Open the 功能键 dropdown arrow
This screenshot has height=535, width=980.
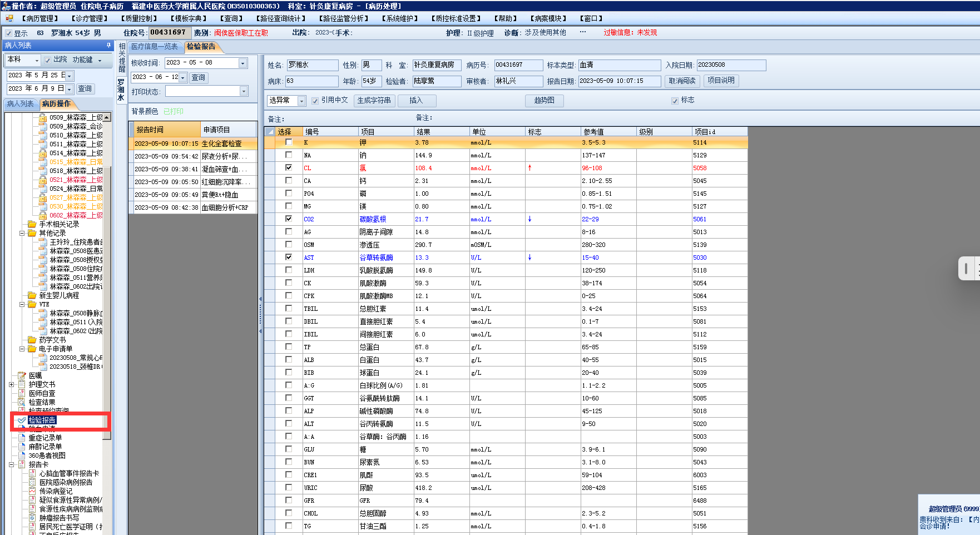tap(100, 61)
